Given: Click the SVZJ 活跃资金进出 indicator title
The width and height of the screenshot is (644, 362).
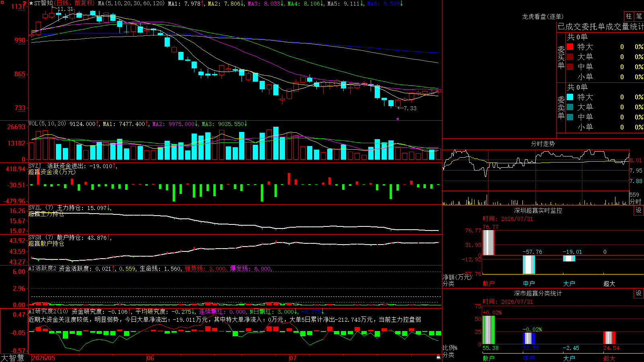Looking at the screenshot, I should (57, 166).
